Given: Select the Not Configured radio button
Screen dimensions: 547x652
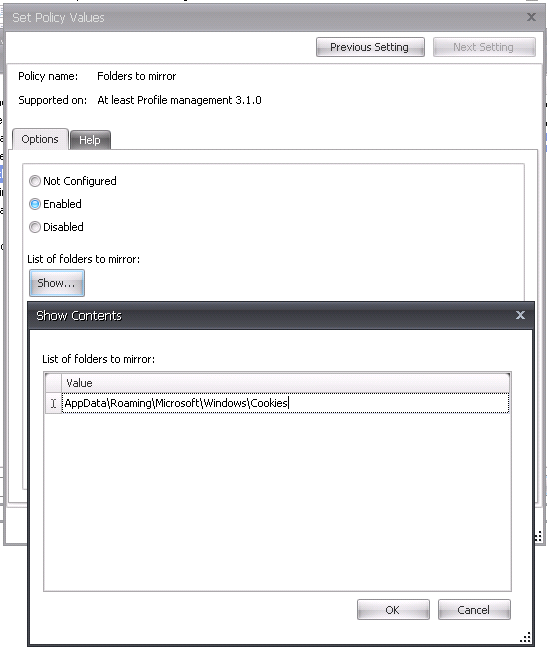Looking at the screenshot, I should tap(35, 181).
